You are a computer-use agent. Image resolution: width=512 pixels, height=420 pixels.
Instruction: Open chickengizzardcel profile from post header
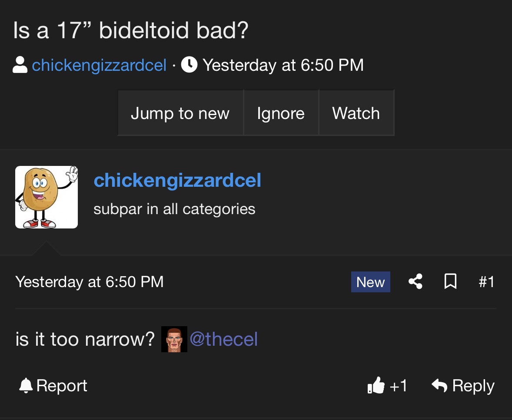coord(177,180)
